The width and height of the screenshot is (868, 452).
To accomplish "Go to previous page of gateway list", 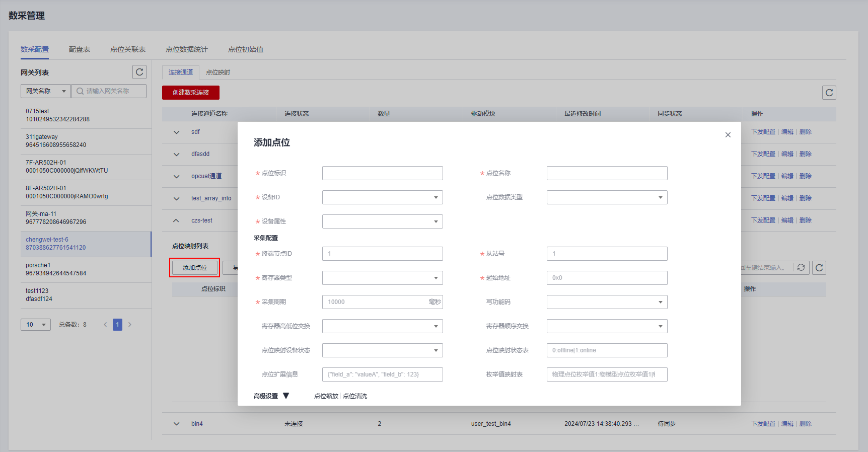I will click(x=105, y=325).
